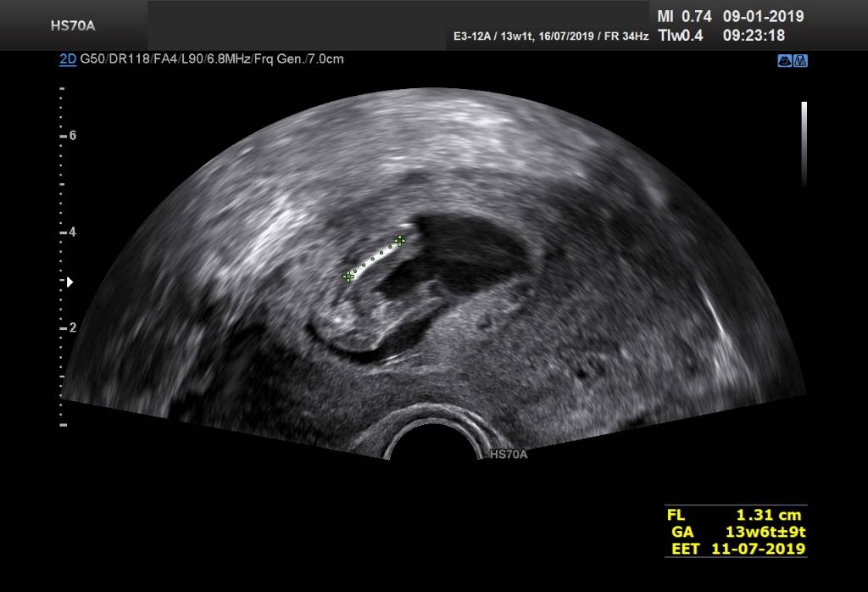Click the 7.0cm depth setting
Viewport: 868px width, 592px height.
[x=327, y=59]
